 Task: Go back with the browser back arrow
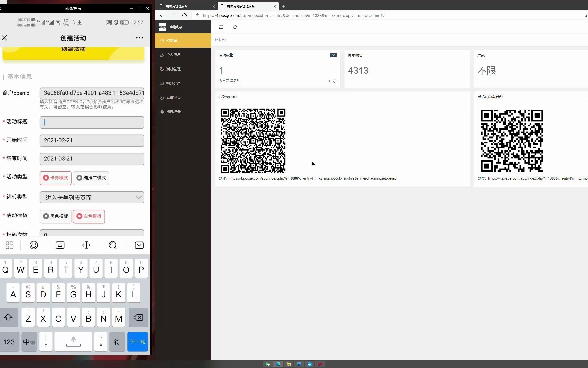pyautogui.click(x=162, y=15)
